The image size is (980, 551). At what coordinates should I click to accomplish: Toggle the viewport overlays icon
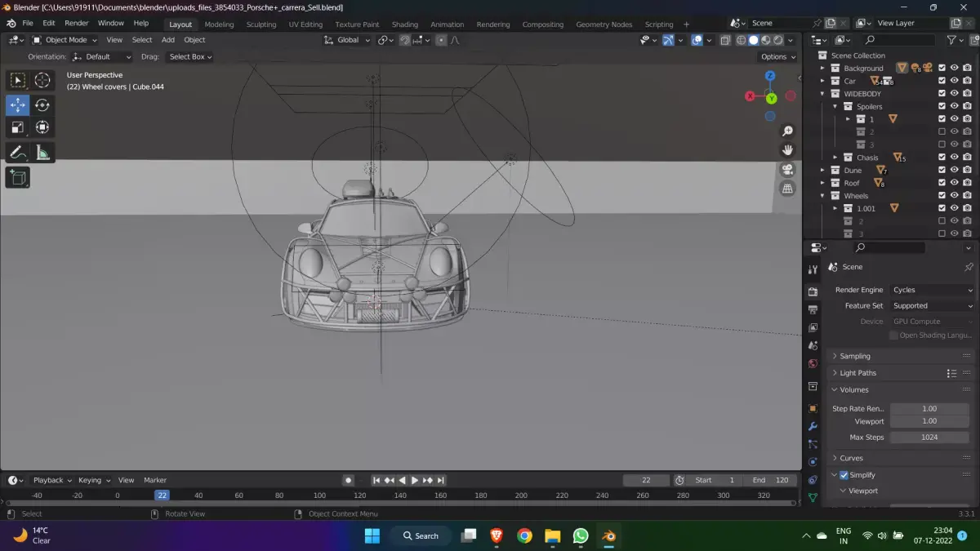tap(697, 40)
